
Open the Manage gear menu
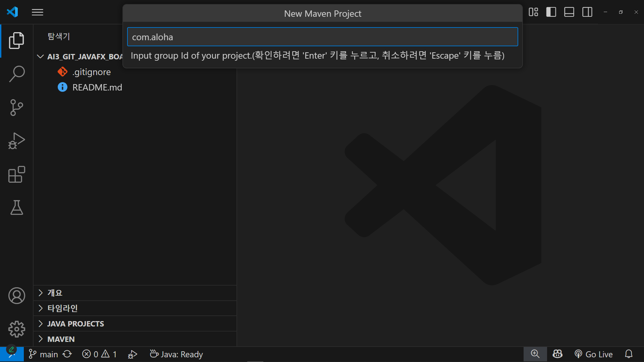[x=16, y=329]
